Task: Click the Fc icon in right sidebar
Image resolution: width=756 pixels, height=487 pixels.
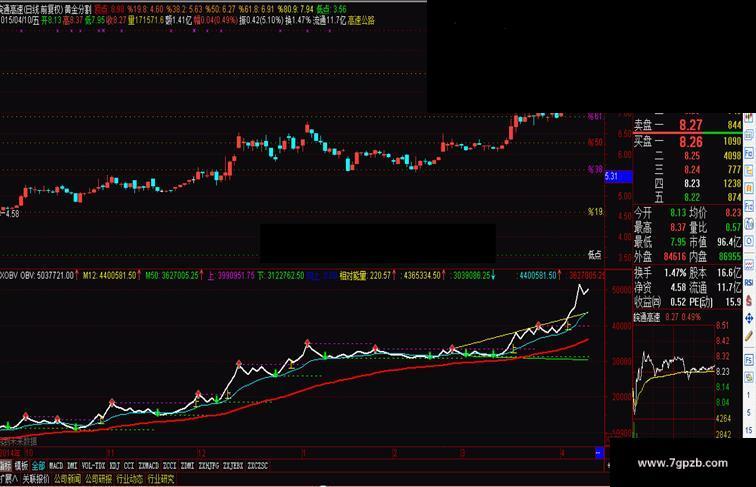Action: tap(749, 206)
